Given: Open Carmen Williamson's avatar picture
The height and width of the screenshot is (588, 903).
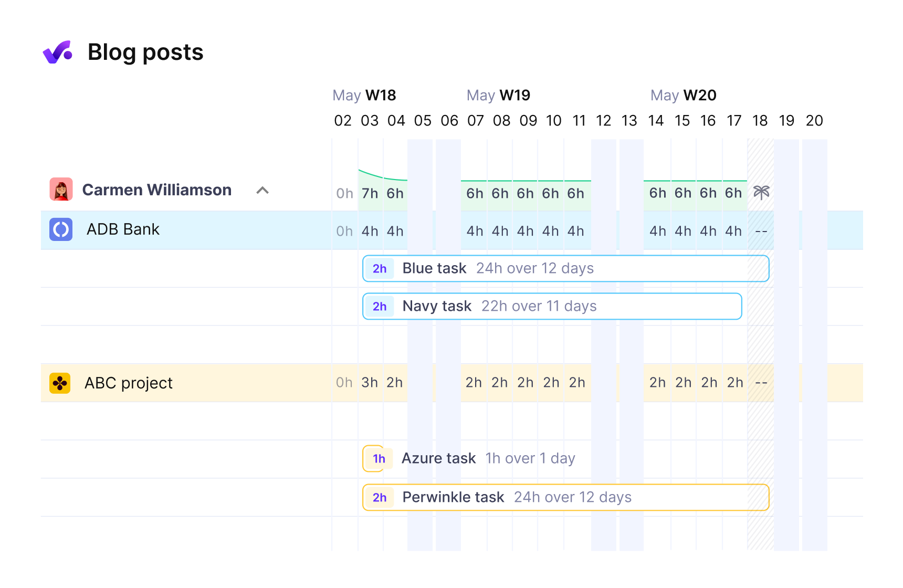Looking at the screenshot, I should click(x=61, y=190).
